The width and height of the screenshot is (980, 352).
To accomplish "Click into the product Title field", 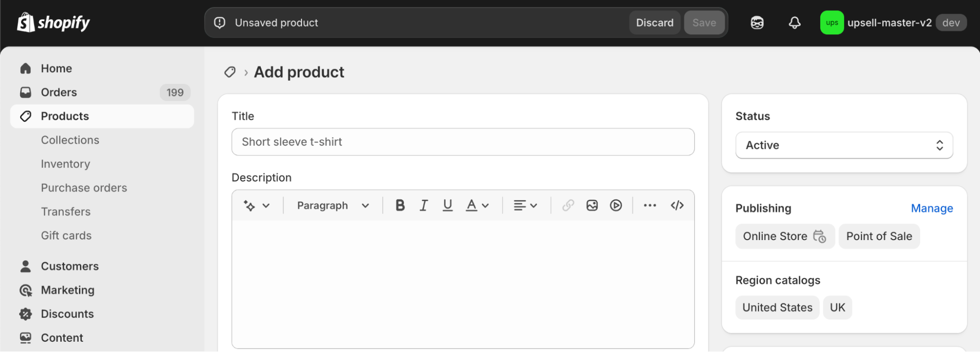I will (462, 142).
